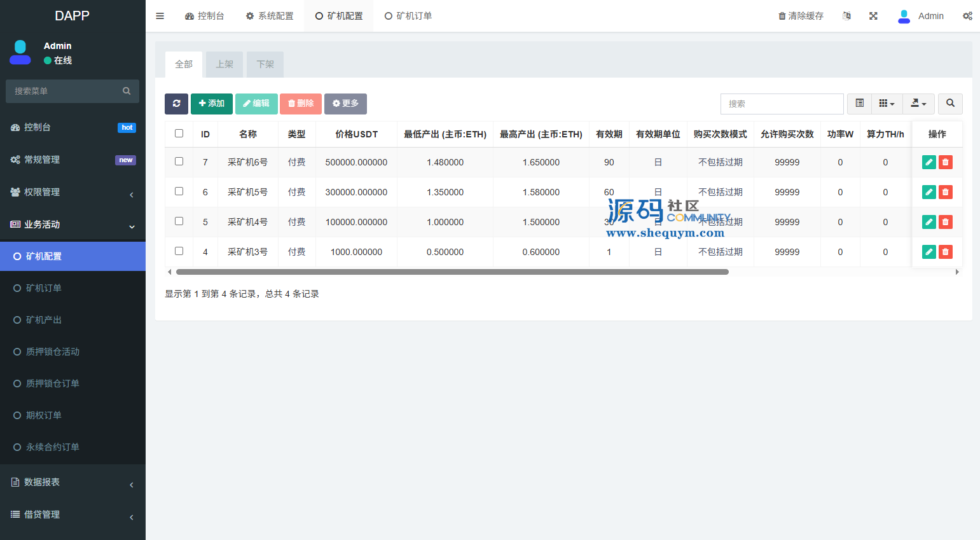Tick the checkbox for row ID 7

tap(179, 162)
